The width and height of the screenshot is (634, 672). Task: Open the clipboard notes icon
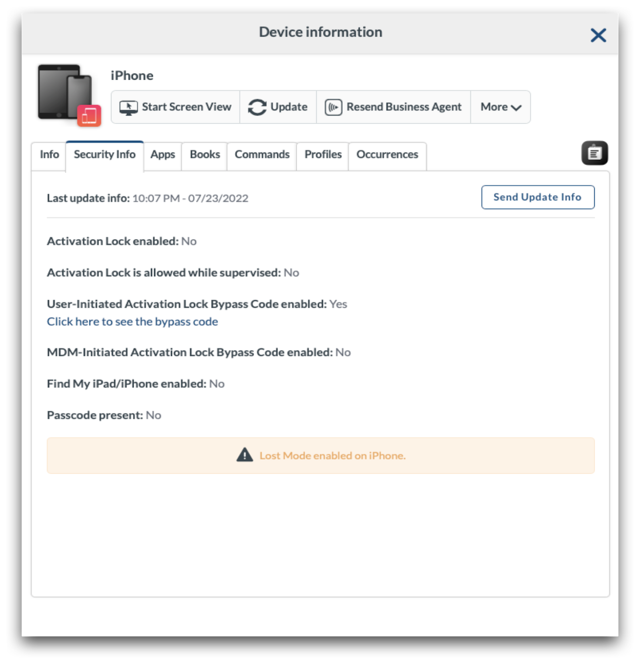(594, 153)
